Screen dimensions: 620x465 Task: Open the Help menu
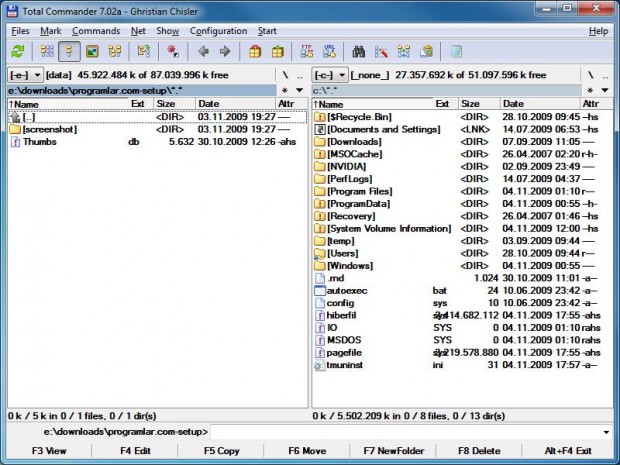(598, 31)
